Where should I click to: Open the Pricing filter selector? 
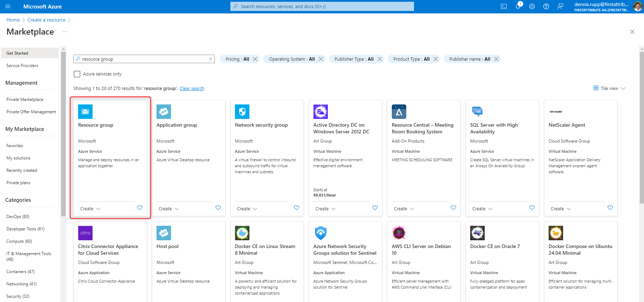pos(237,59)
